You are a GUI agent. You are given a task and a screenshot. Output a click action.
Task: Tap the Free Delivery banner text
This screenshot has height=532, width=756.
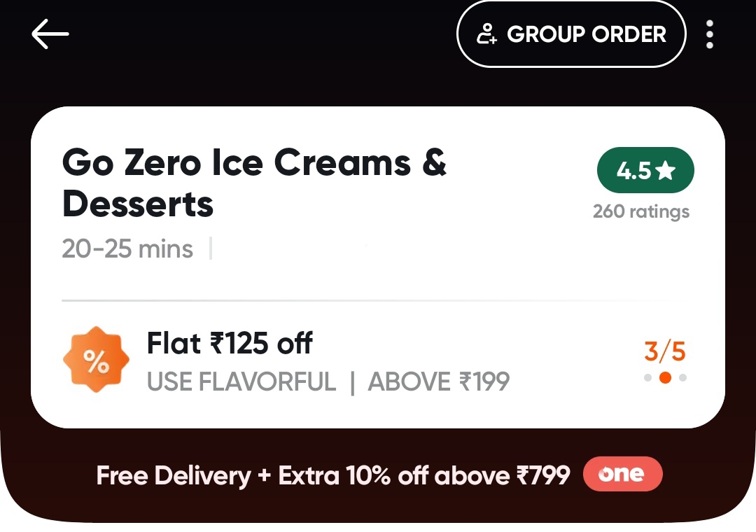(174, 476)
